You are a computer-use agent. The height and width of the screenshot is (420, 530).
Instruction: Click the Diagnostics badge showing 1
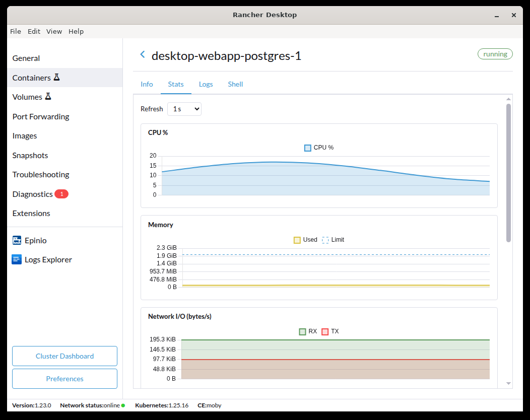click(x=61, y=194)
